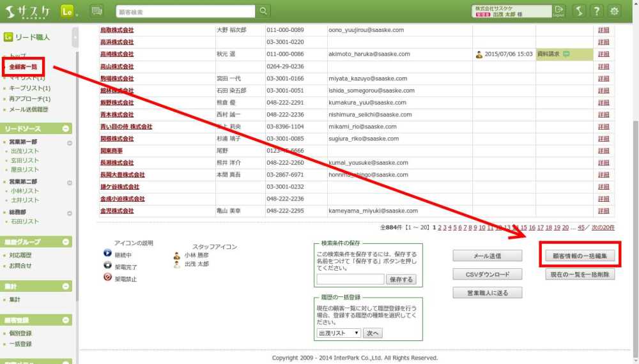Collapse the リードソース section
The width and height of the screenshot is (639, 364).
[66, 129]
